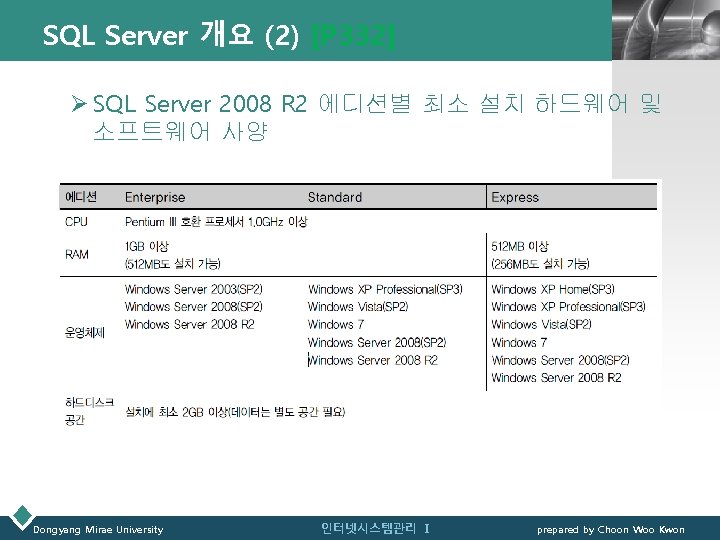The image size is (720, 540).
Task: Click 'Windows Server 2008(SP2)' in Standard column
Action: point(377,342)
